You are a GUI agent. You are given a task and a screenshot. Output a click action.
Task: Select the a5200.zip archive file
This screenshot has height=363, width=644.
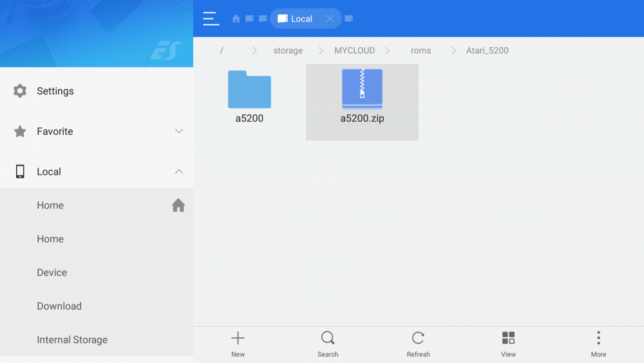click(362, 97)
